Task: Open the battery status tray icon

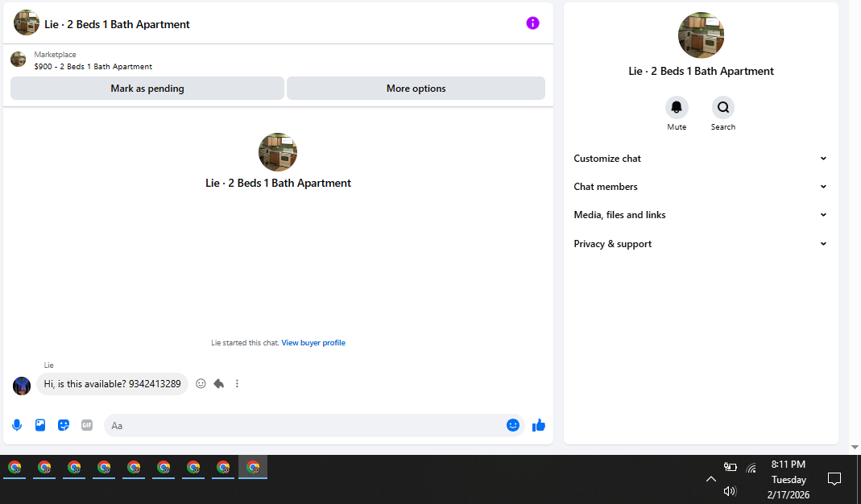Action: pyautogui.click(x=730, y=467)
